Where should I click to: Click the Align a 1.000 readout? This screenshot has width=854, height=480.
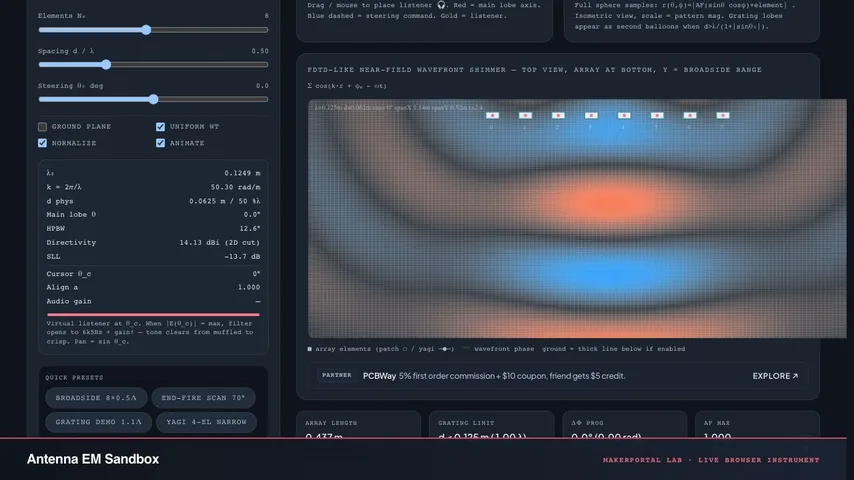pos(249,287)
